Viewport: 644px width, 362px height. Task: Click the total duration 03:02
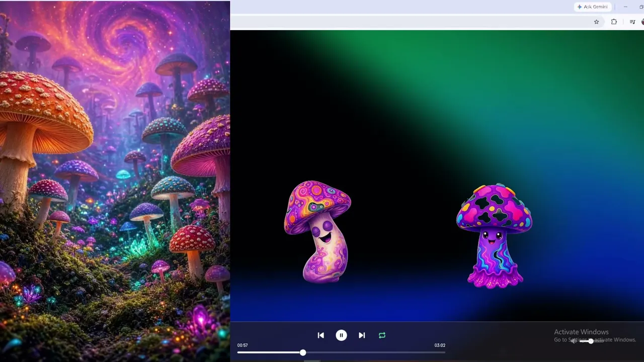point(440,345)
